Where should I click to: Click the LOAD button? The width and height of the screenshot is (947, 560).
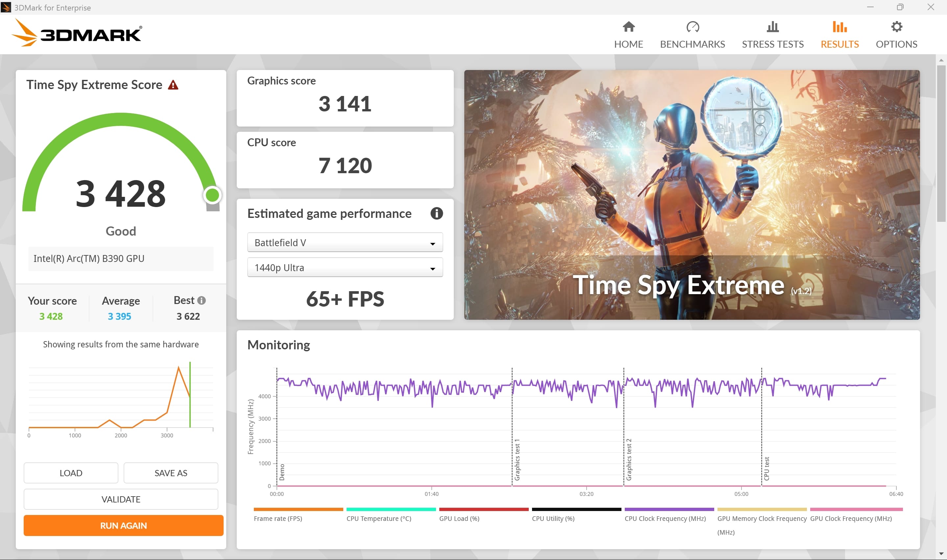point(71,473)
